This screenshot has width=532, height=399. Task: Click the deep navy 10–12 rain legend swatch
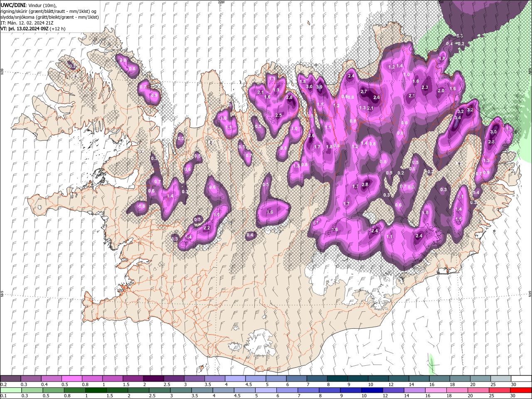pyautogui.click(x=372, y=390)
